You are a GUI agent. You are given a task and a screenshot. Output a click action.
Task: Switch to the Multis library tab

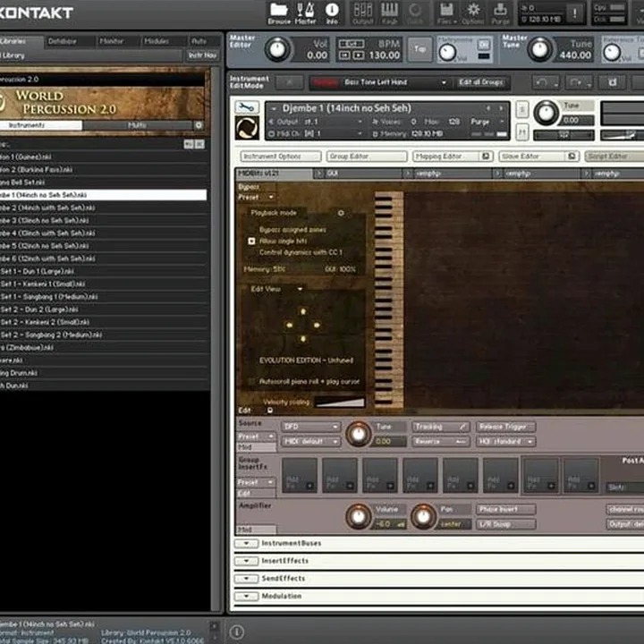pyautogui.click(x=137, y=125)
